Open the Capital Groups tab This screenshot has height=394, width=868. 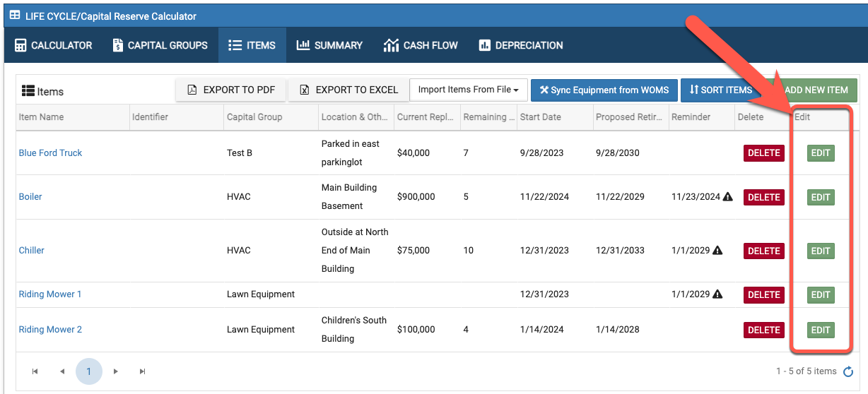(x=160, y=45)
